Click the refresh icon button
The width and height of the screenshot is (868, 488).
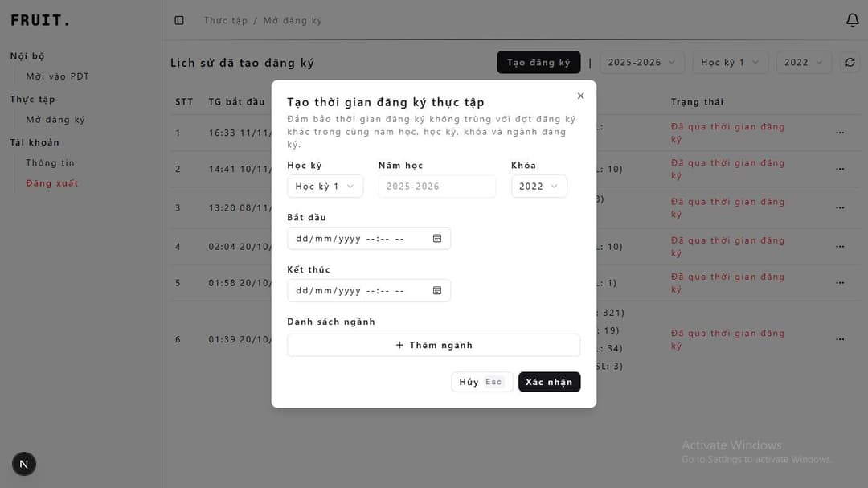click(x=850, y=63)
